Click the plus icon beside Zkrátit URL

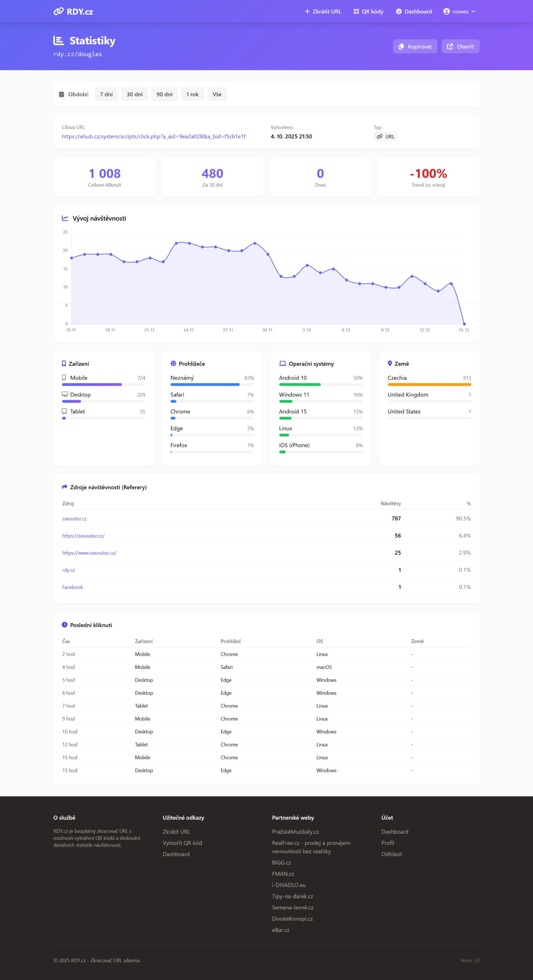pos(307,12)
